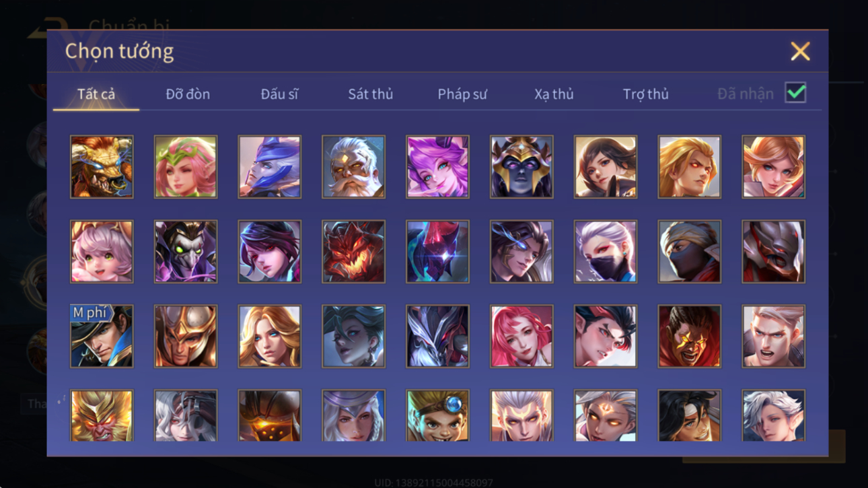868x488 pixels.
Task: Pick the pink-haired elf with green tiara
Action: click(186, 167)
